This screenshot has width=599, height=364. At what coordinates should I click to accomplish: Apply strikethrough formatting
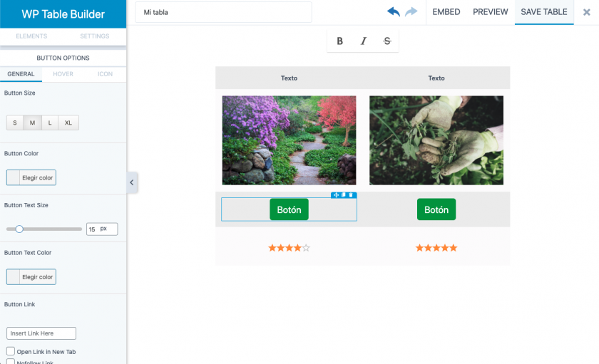(x=387, y=41)
